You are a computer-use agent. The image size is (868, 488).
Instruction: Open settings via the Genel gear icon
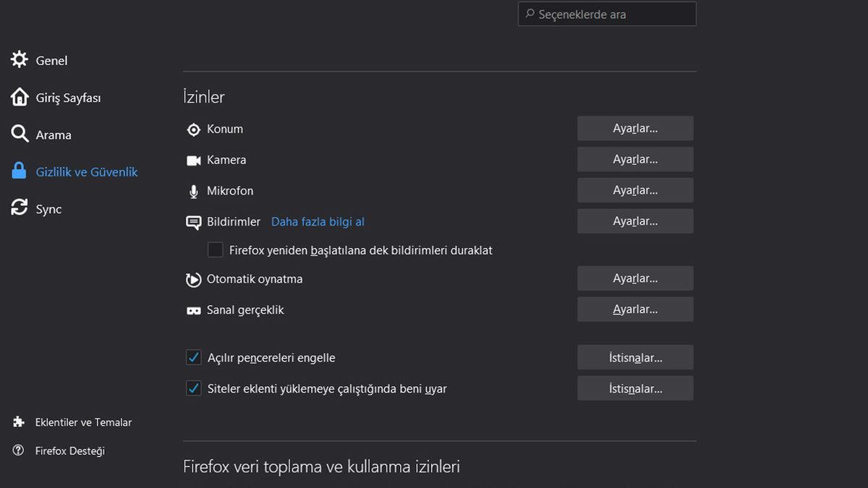pyautogui.click(x=19, y=59)
